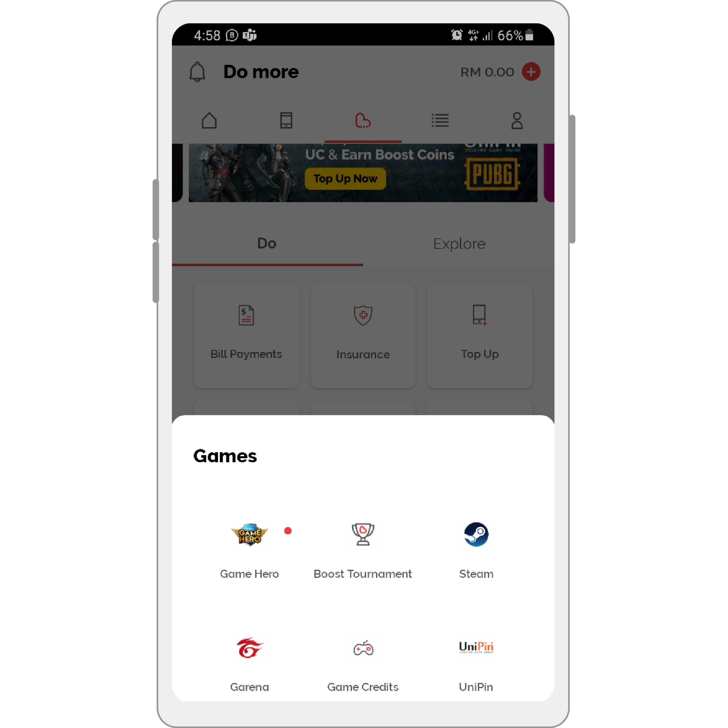The height and width of the screenshot is (728, 728).
Task: Tap add funds plus button
Action: pyautogui.click(x=531, y=72)
